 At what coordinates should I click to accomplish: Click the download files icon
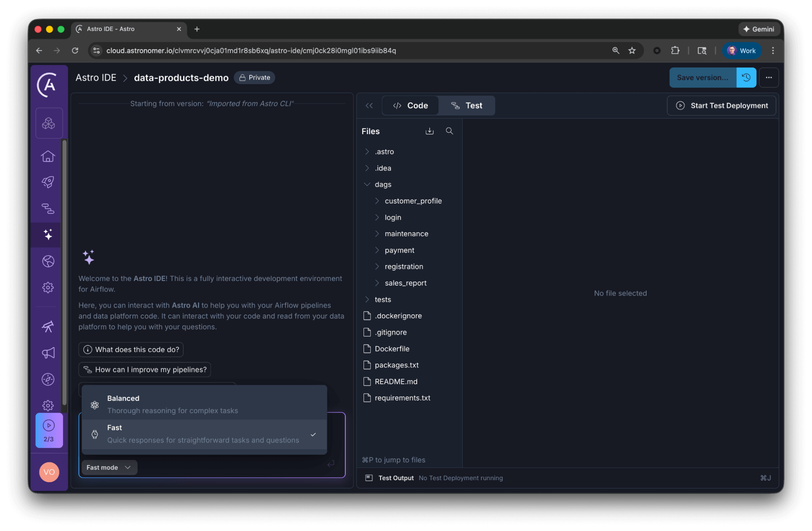coord(429,131)
